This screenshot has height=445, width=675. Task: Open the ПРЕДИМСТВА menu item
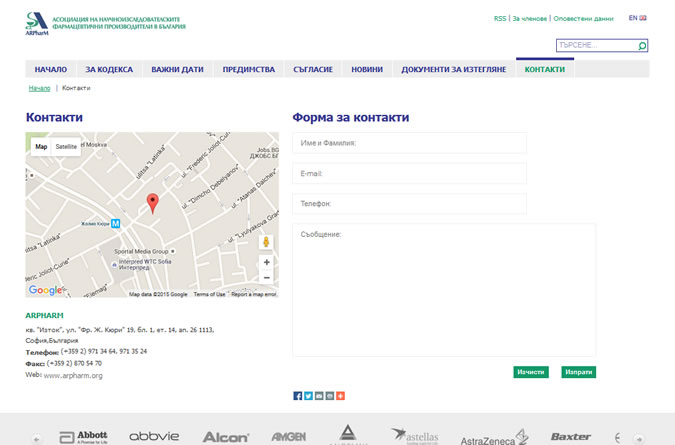click(248, 69)
